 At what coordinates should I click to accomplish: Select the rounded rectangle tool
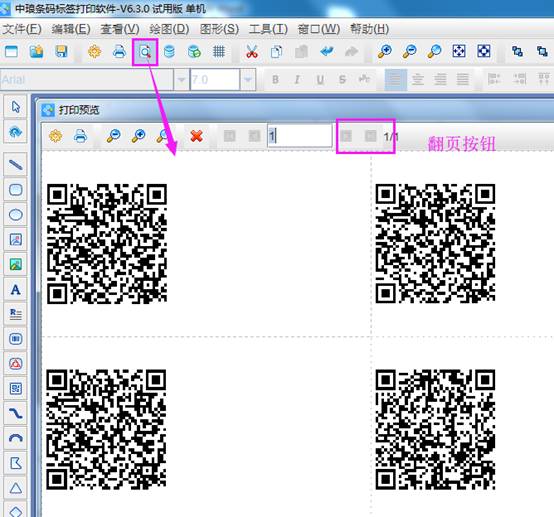pos(16,190)
